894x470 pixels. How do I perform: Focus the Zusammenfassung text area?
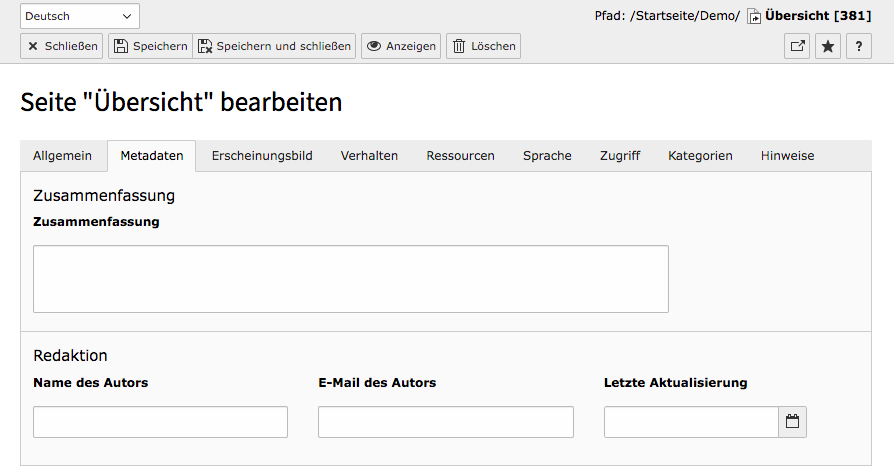[351, 279]
